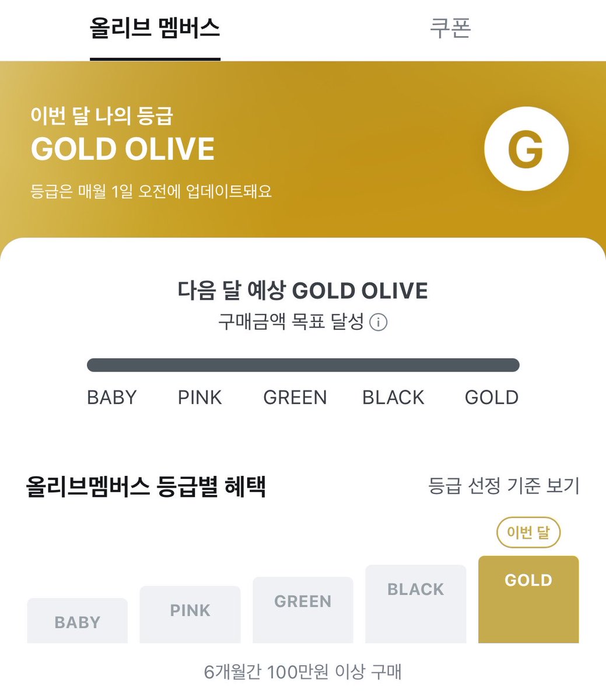Screen dimensions: 606x700
Task: Tap the GOLD label under progress bar
Action: tap(492, 397)
